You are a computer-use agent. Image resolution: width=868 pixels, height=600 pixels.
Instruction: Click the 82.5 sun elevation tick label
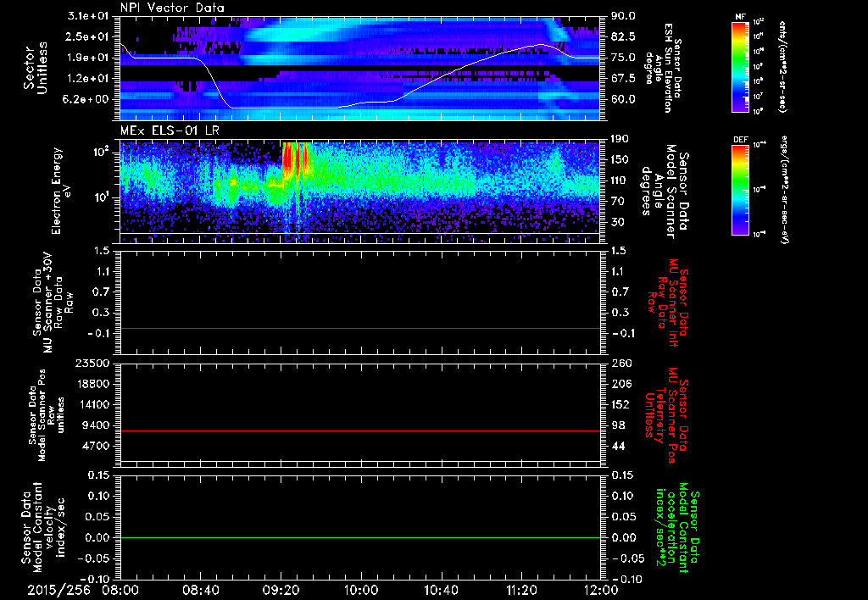[623, 36]
